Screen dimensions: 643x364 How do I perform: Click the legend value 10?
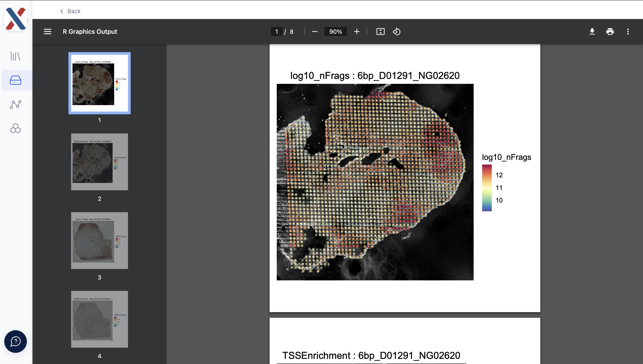coord(499,200)
